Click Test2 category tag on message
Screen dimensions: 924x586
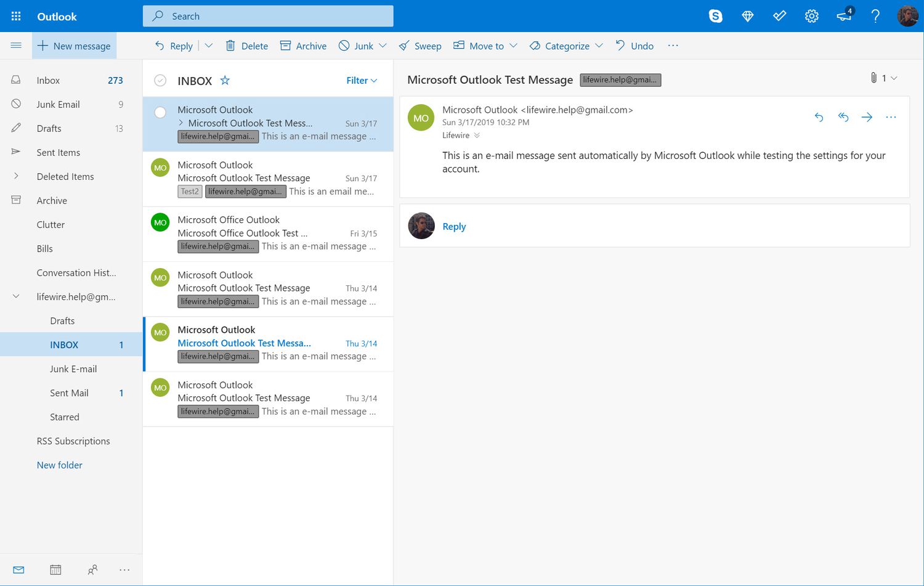coord(190,192)
